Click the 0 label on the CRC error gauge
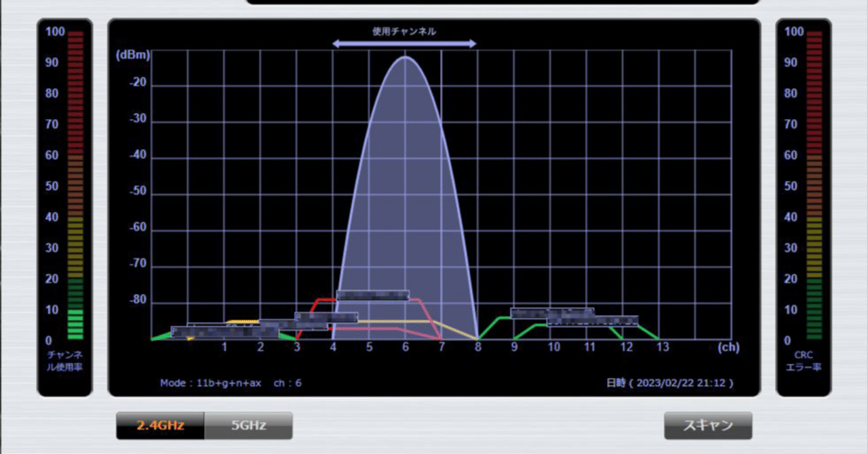Screen dimensions: 868x454 tap(788, 341)
